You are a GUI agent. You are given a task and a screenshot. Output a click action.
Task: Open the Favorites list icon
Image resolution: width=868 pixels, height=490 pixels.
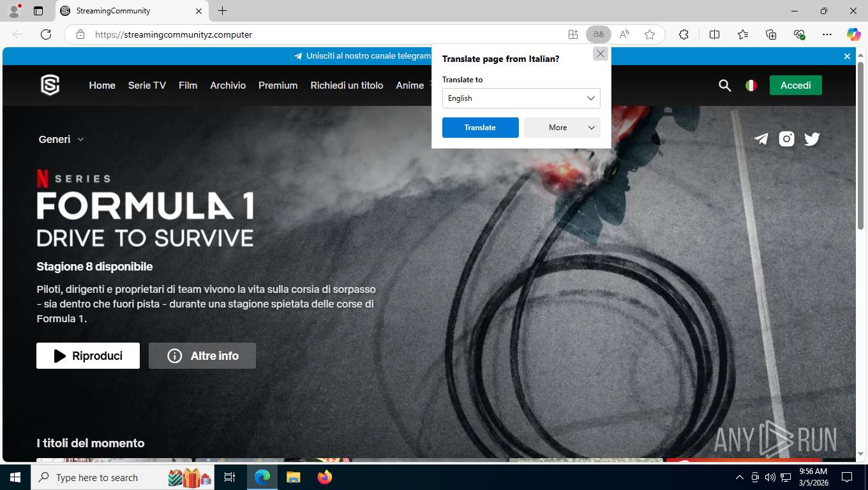click(743, 34)
